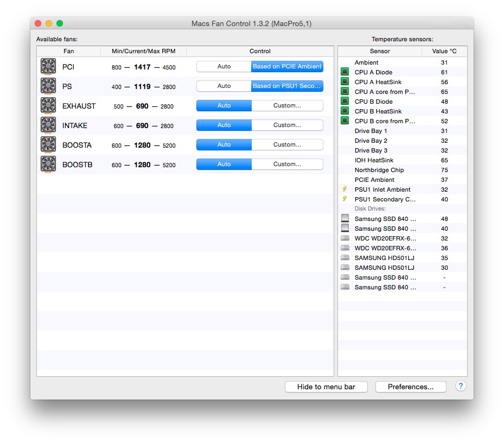Viewport: 504px width, 443px height.
Task: Click the Value °C column header
Action: 444,51
